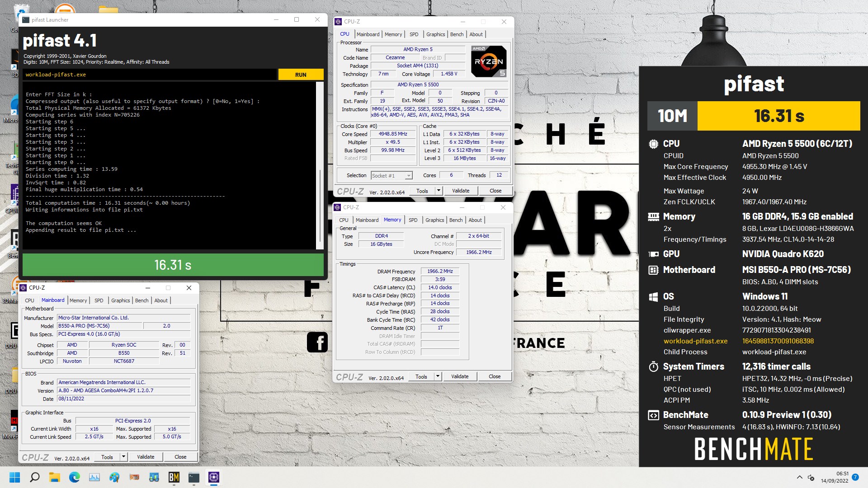Open Mainboard tab in the top CPU-Z window
Image resolution: width=868 pixels, height=488 pixels.
point(368,34)
